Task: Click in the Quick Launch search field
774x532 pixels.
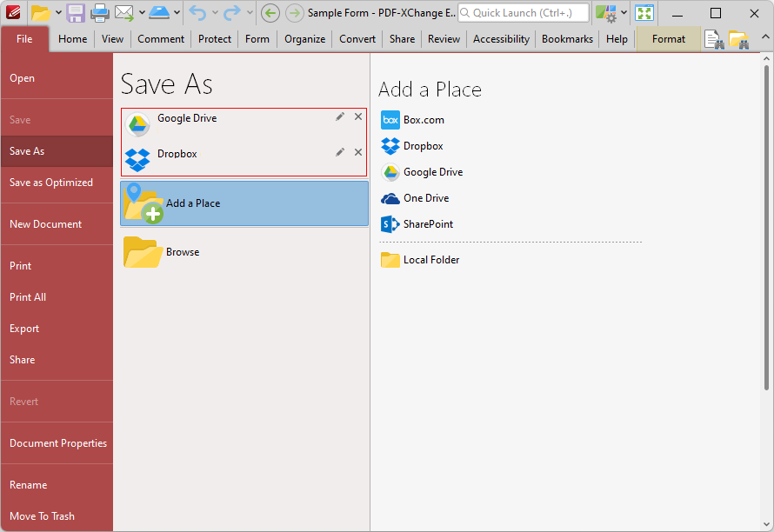Action: [524, 13]
